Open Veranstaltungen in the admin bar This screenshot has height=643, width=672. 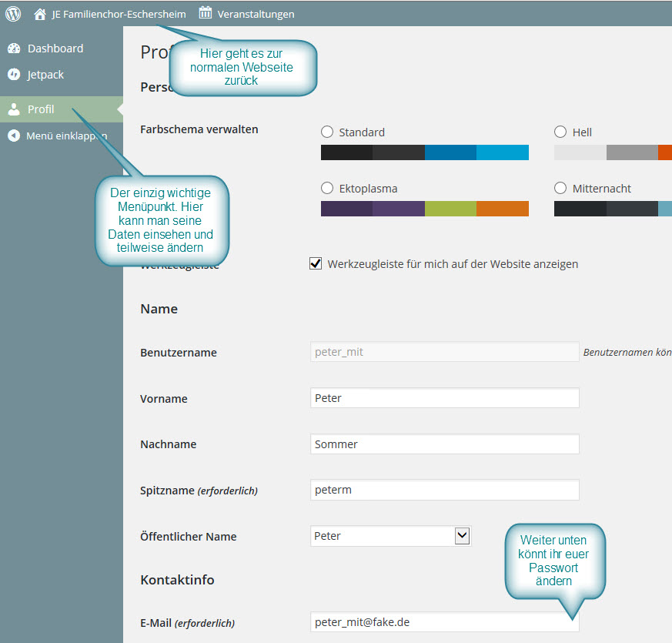coord(256,14)
